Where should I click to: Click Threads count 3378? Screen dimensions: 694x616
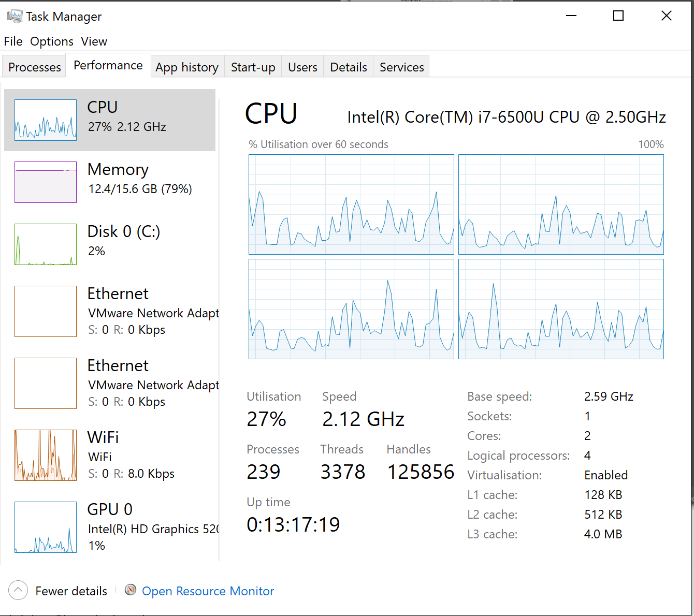tap(343, 472)
